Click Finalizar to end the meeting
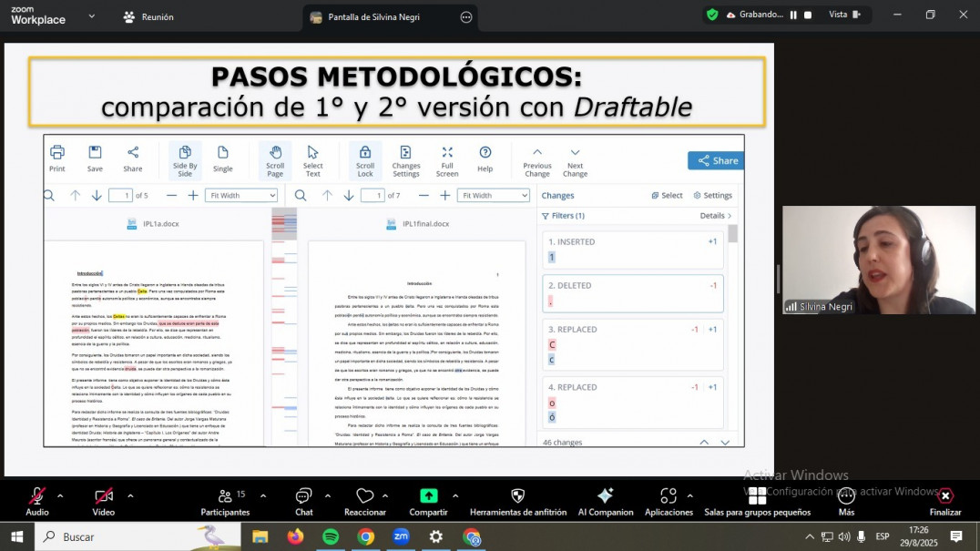Image resolution: width=980 pixels, height=551 pixels. pos(945,502)
